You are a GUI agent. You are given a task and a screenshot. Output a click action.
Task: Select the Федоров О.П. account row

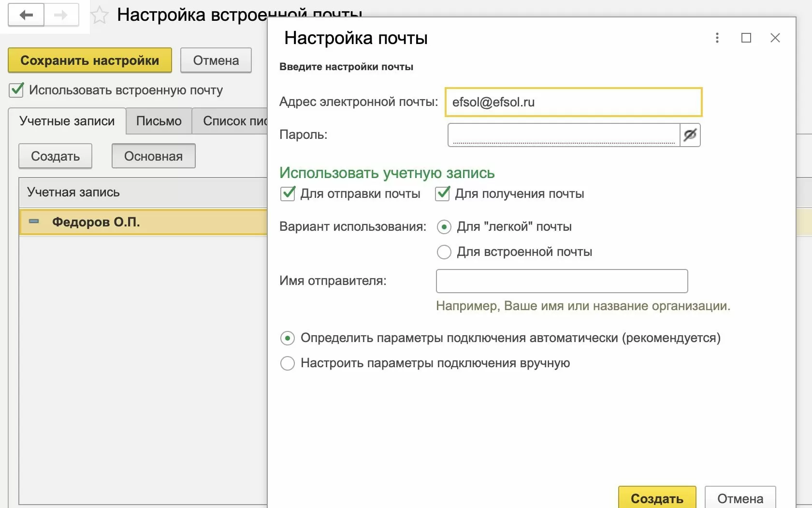143,222
